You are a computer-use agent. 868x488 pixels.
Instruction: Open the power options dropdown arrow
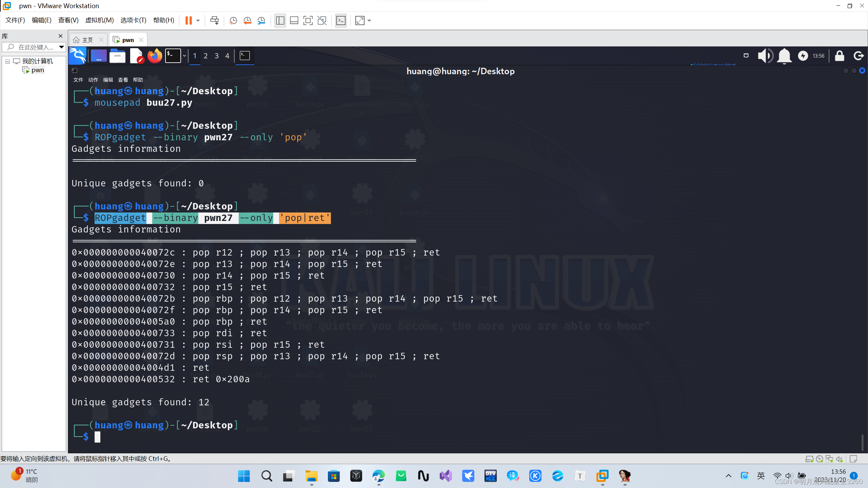198,21
